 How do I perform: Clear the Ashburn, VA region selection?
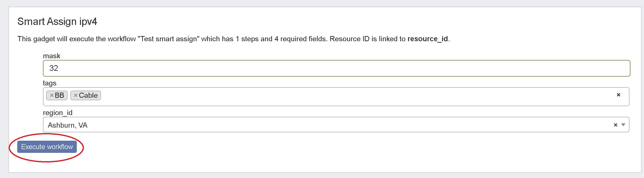click(x=615, y=125)
